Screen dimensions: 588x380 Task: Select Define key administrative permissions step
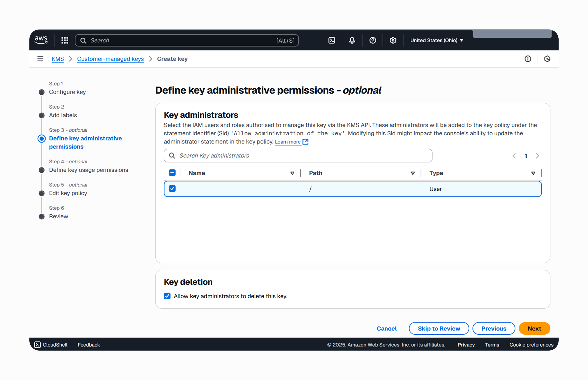coord(85,142)
